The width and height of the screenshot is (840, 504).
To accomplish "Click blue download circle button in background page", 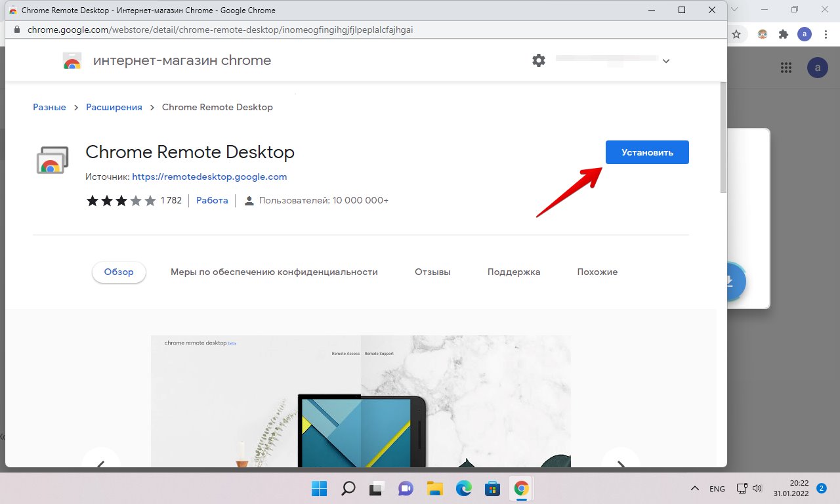I will (736, 281).
